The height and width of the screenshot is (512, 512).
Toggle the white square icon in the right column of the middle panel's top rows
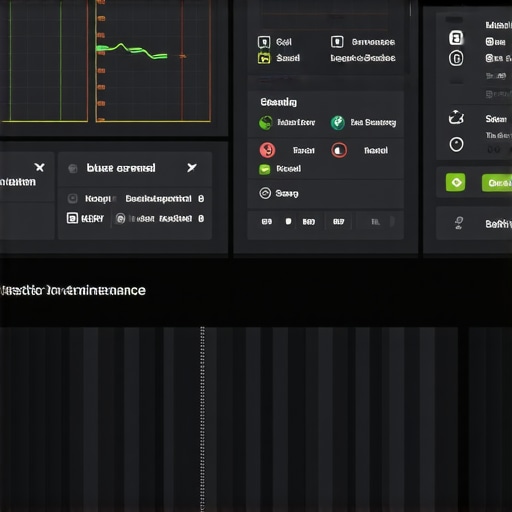coord(337,42)
